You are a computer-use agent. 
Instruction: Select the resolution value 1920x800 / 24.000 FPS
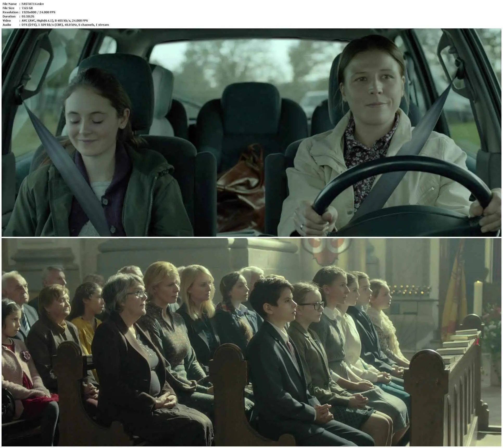[39, 12]
